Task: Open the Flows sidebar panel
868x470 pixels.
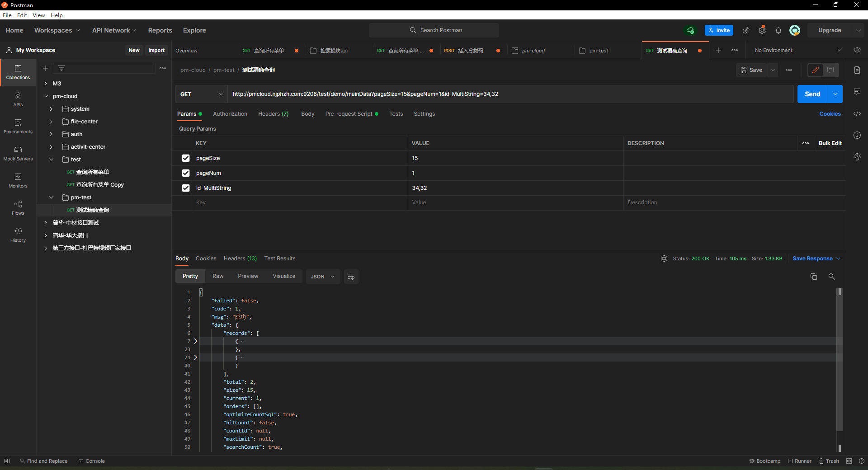Action: click(18, 207)
